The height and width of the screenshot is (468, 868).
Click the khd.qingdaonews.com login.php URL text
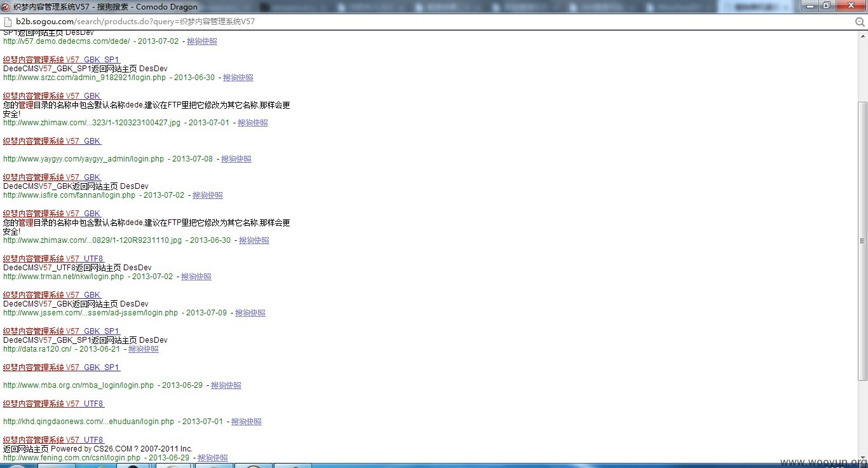point(89,422)
